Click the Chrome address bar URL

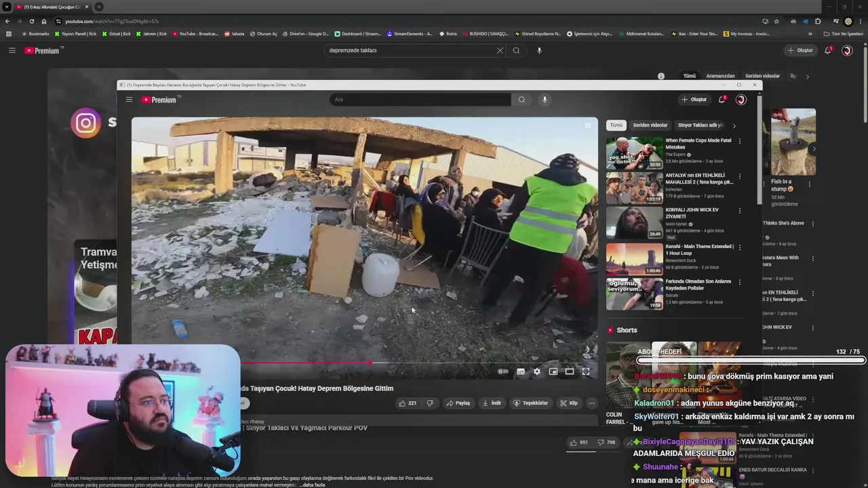pos(112,21)
